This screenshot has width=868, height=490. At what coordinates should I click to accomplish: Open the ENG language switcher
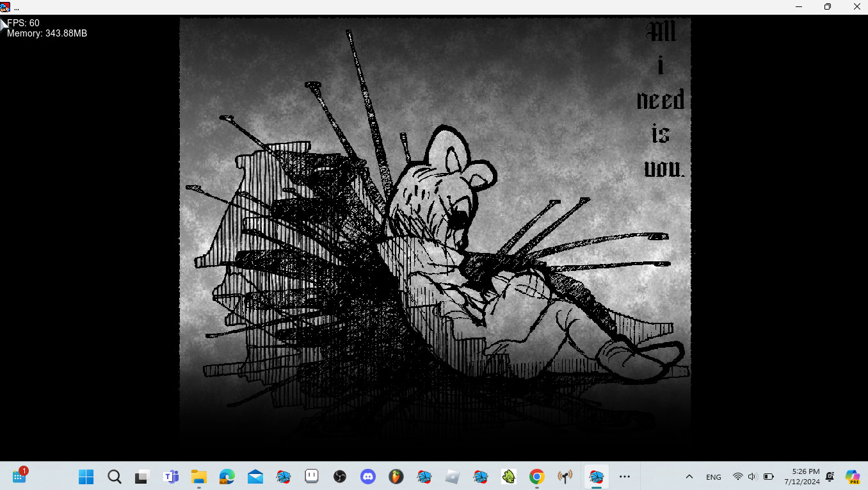pyautogui.click(x=713, y=477)
